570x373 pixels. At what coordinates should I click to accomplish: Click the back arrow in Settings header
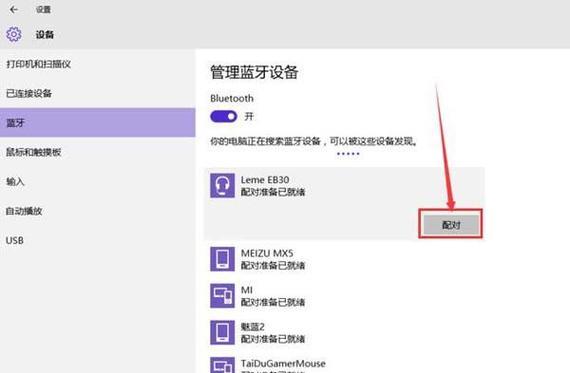14,9
